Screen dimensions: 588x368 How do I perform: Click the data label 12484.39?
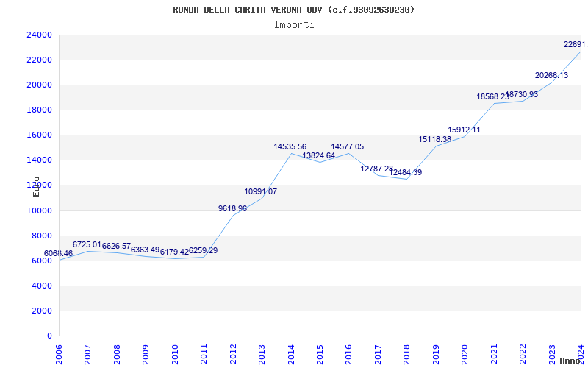point(406,173)
